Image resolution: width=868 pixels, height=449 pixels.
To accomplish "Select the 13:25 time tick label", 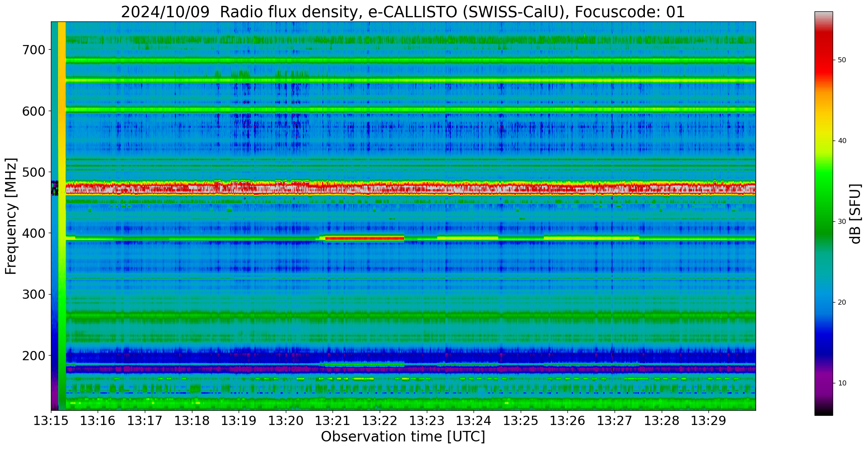I will [x=521, y=420].
